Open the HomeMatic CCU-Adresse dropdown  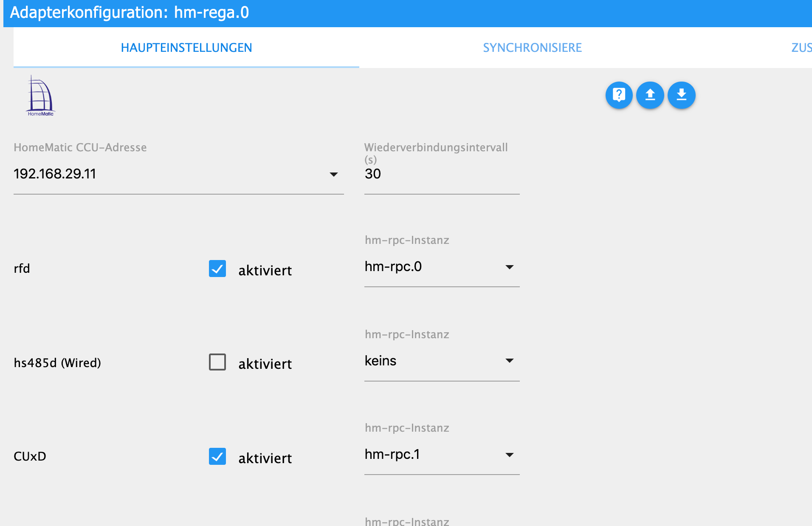click(334, 174)
